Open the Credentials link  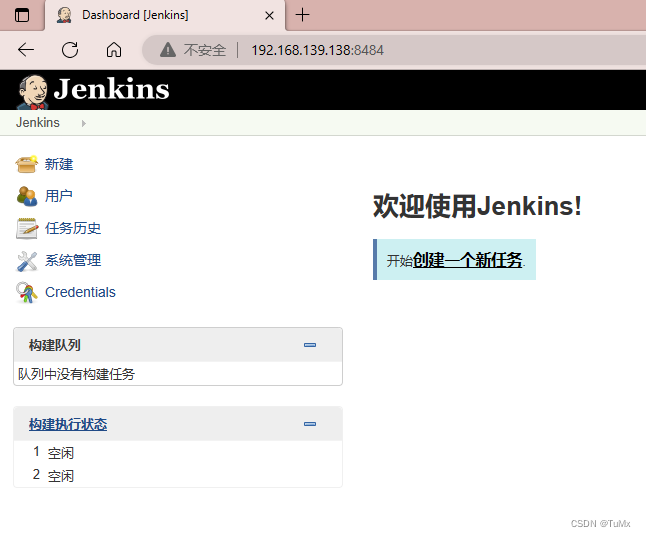(80, 292)
